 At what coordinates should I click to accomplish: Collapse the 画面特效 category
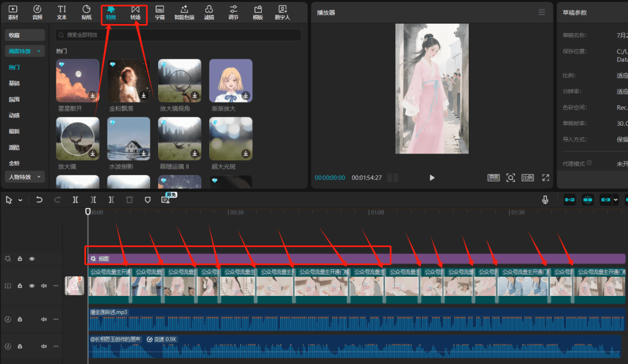coord(25,51)
